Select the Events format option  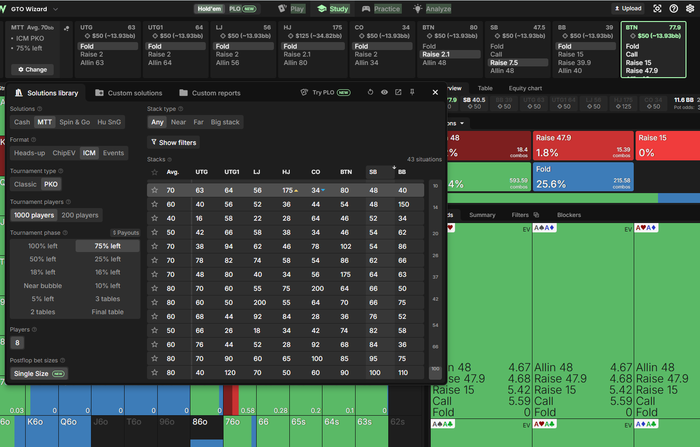[x=113, y=153]
